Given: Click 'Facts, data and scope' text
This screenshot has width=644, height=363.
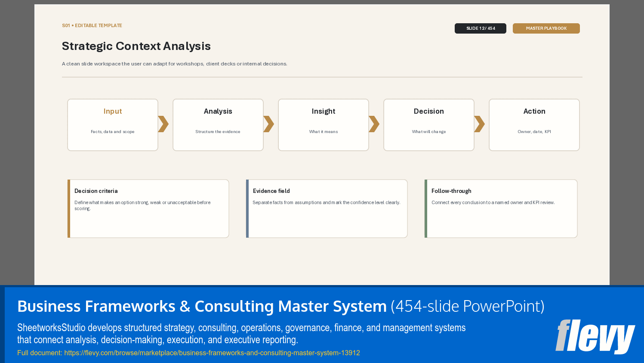Looking at the screenshot, I should point(113,132).
